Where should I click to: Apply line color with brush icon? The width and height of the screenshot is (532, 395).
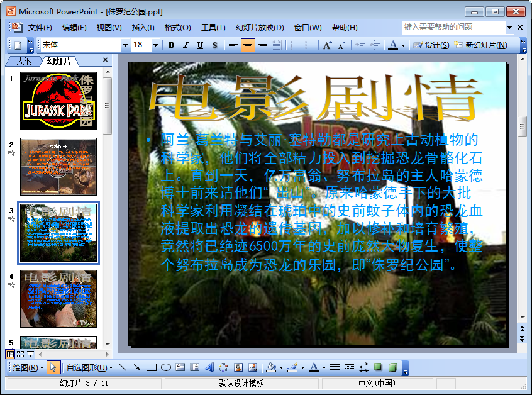coord(292,367)
